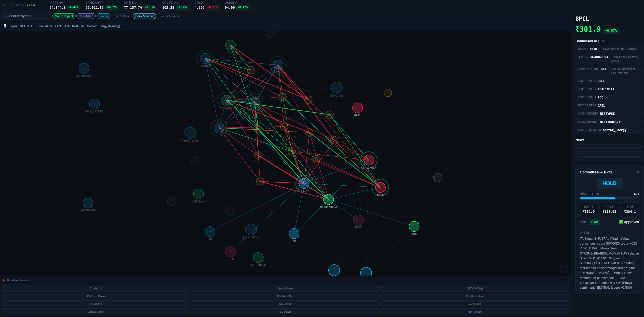
Task: Open the SUPPLY_CHAIN ONGC connection row
Action: tap(609, 71)
